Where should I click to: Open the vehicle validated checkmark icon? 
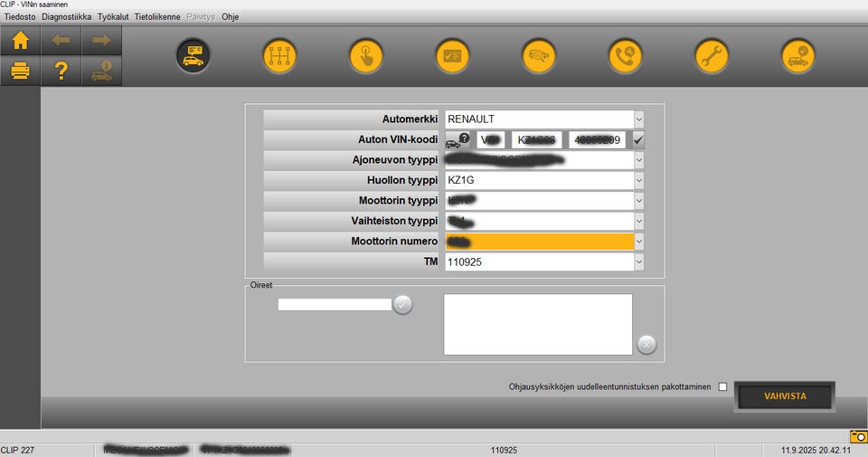(797, 56)
